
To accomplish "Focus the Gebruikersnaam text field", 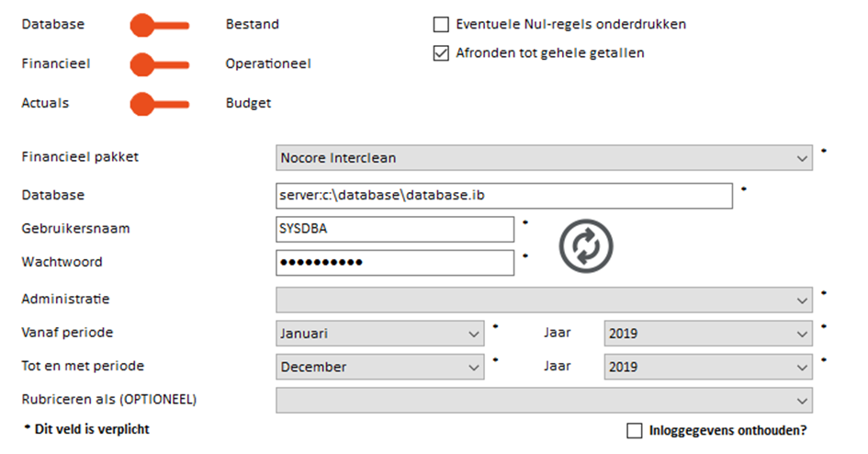I will (394, 230).
